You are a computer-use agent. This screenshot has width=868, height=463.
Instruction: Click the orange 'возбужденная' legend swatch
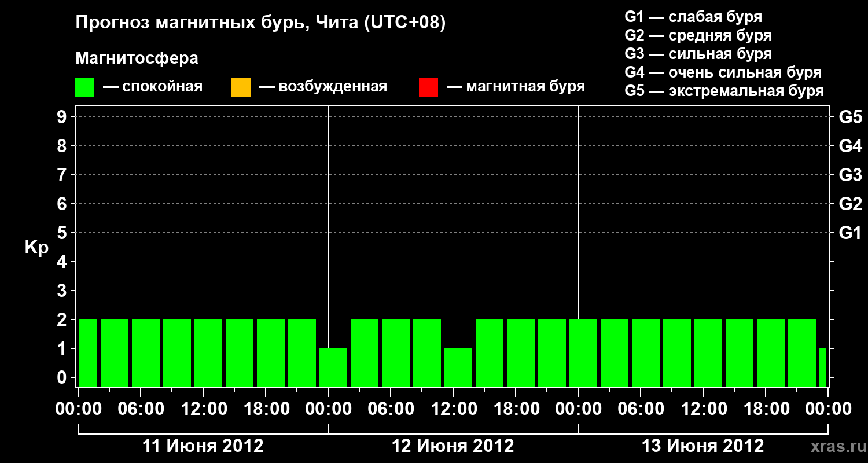point(241,87)
